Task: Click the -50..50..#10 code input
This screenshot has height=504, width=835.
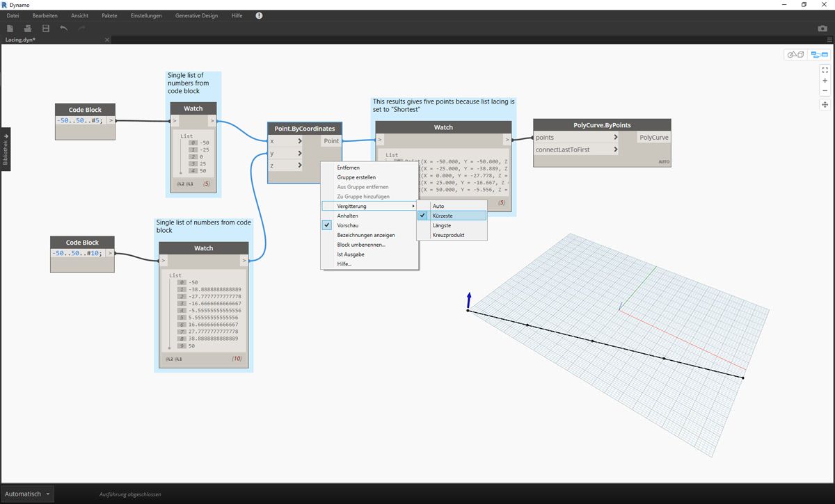Action: [76, 253]
